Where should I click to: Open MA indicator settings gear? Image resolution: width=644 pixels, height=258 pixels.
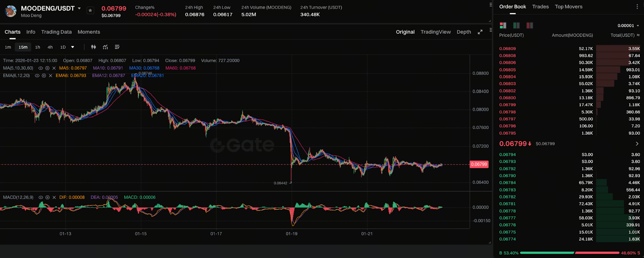click(x=47, y=68)
